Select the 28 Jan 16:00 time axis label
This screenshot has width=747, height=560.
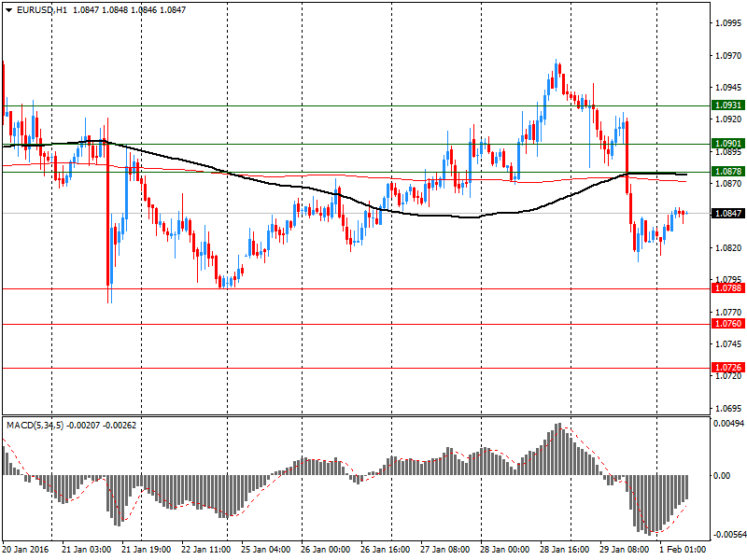click(565, 549)
